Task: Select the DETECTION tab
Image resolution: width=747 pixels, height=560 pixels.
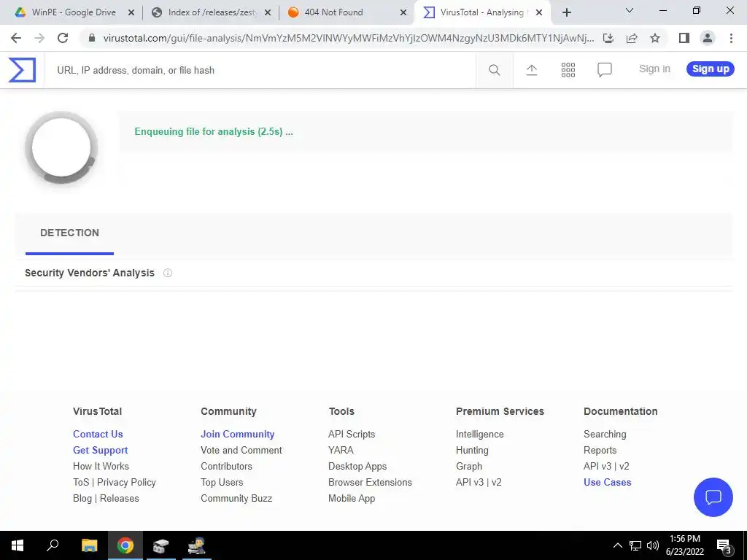Action: 69,233
